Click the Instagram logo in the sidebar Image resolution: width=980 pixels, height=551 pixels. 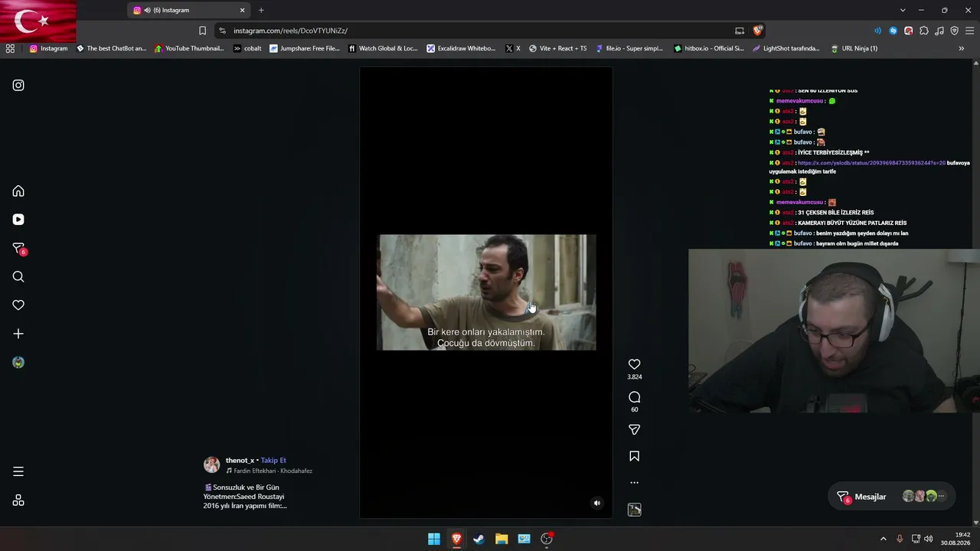18,86
